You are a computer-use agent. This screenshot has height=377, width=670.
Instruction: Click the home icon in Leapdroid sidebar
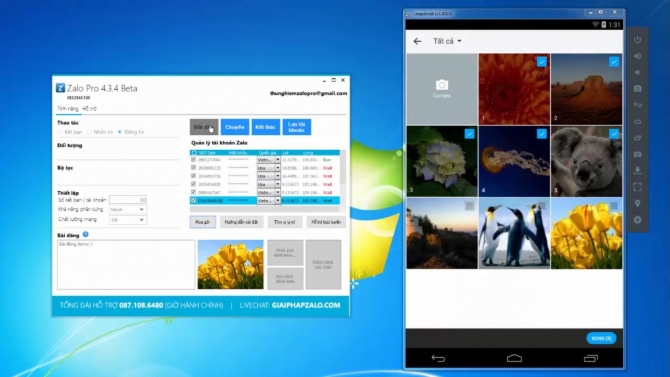tap(638, 121)
